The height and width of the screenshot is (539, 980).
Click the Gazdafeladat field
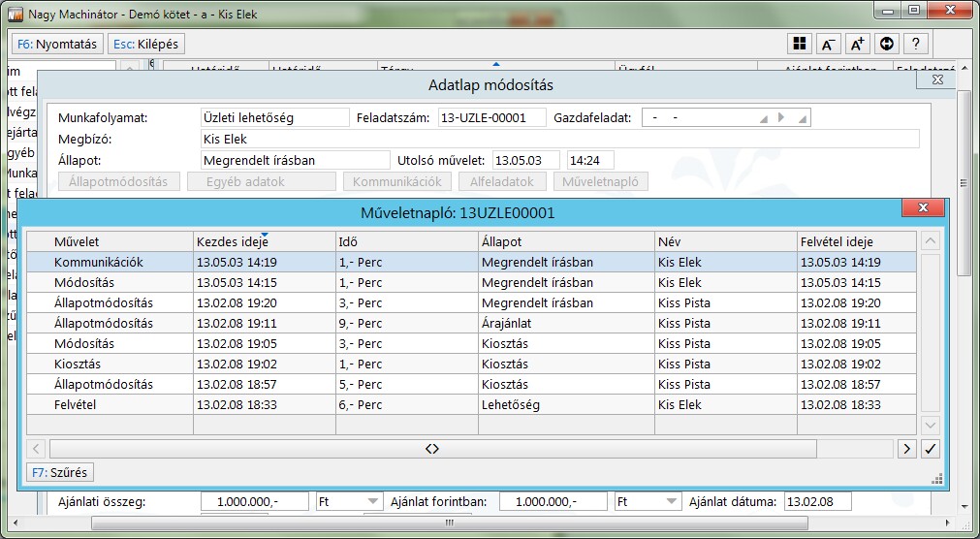(x=726, y=117)
